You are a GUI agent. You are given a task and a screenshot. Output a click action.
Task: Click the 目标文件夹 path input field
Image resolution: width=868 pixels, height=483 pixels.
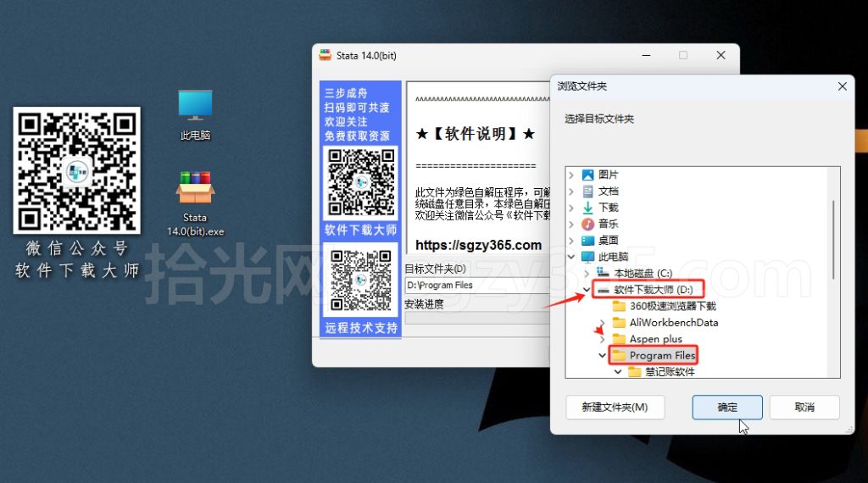pyautogui.click(x=477, y=285)
